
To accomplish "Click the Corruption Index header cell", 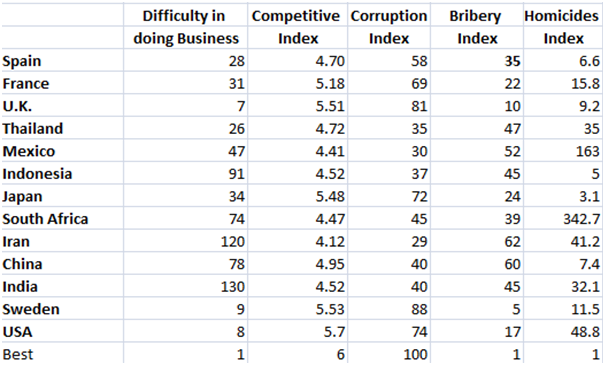I will point(389,27).
